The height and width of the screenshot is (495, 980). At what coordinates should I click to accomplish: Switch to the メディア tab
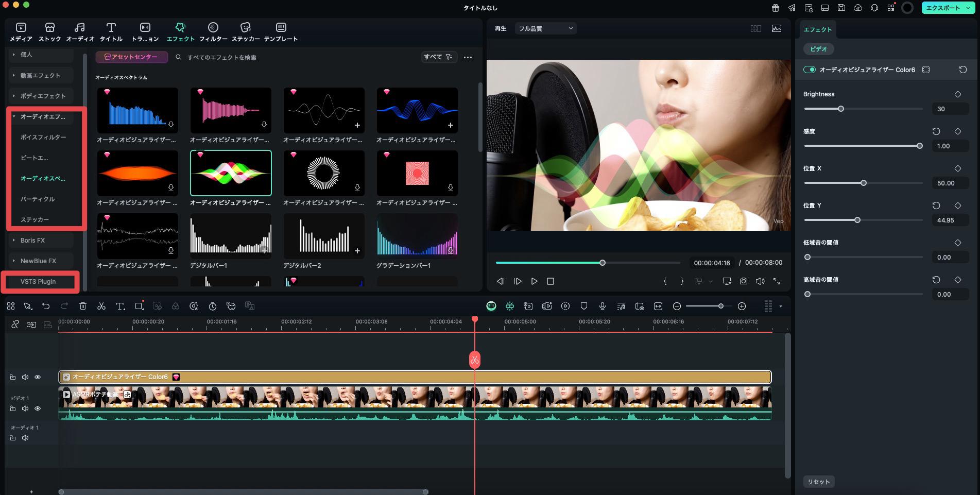[21, 32]
